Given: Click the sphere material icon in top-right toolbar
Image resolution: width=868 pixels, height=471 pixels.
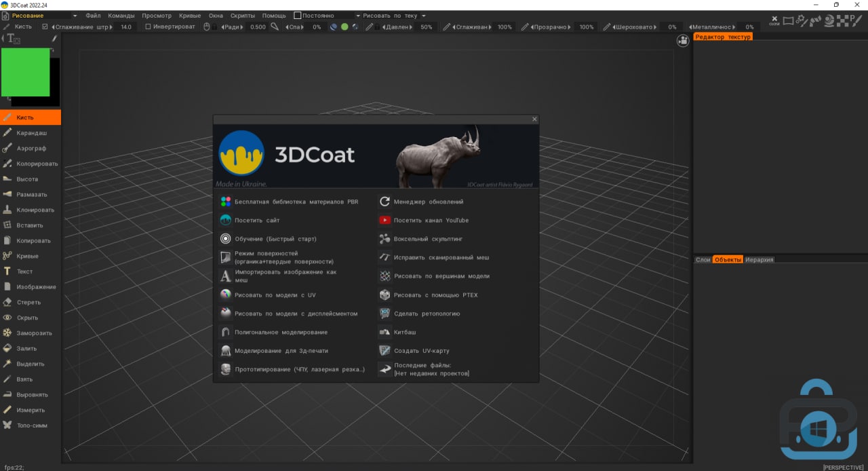Looking at the screenshot, I should click(x=829, y=21).
